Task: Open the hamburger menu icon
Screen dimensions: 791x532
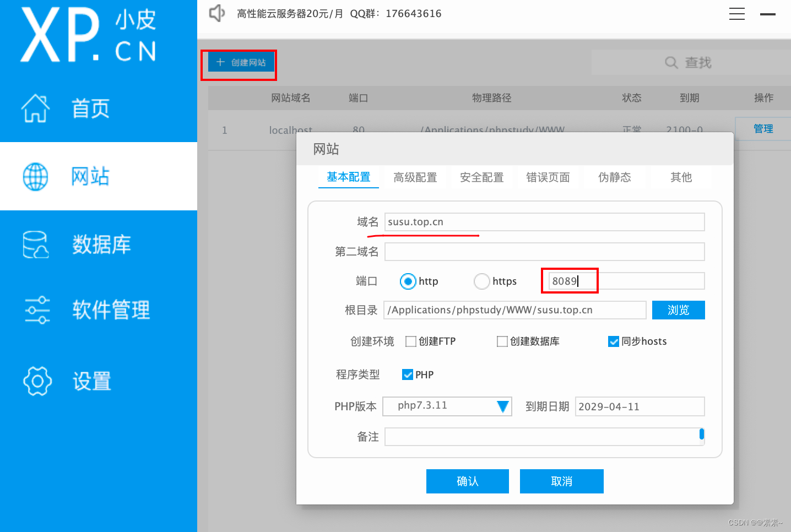Action: coord(737,14)
